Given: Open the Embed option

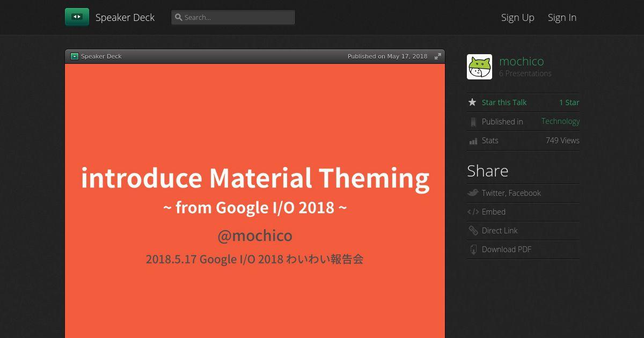Looking at the screenshot, I should pyautogui.click(x=494, y=212).
